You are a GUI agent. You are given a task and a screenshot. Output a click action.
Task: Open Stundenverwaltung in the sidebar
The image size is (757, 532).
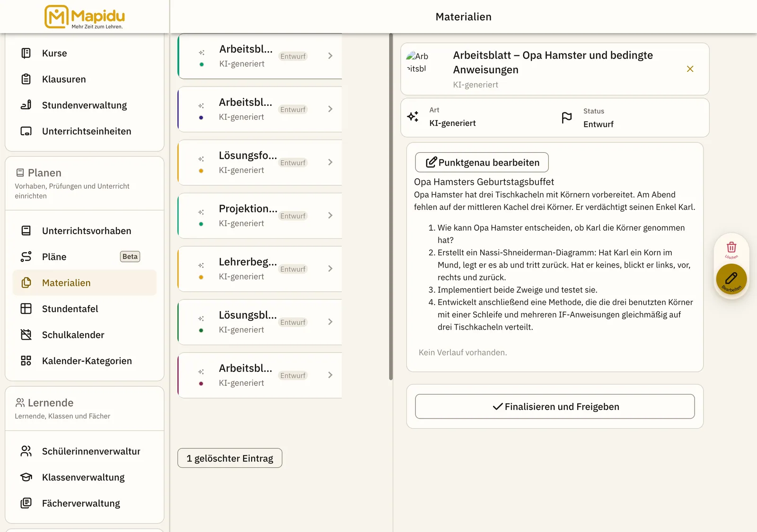point(84,105)
